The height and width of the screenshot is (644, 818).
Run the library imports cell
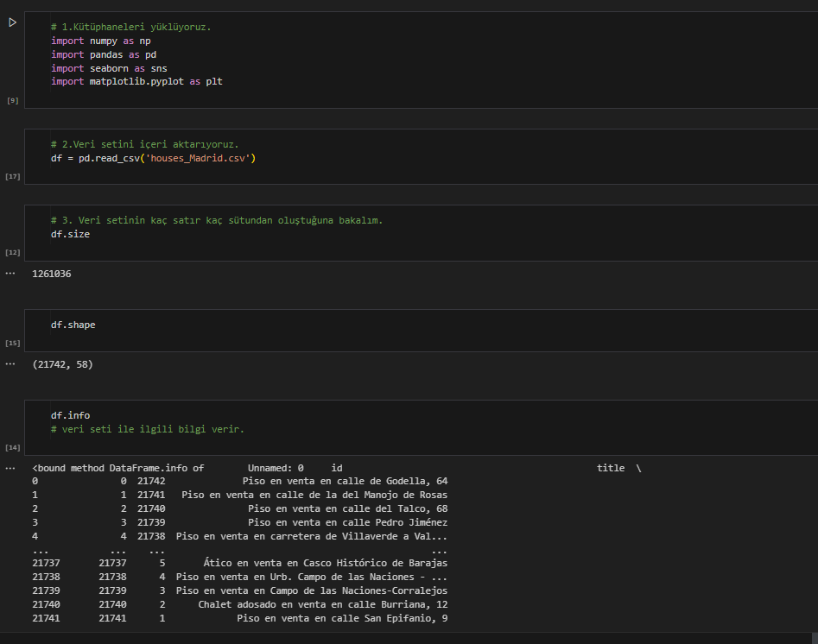12,22
